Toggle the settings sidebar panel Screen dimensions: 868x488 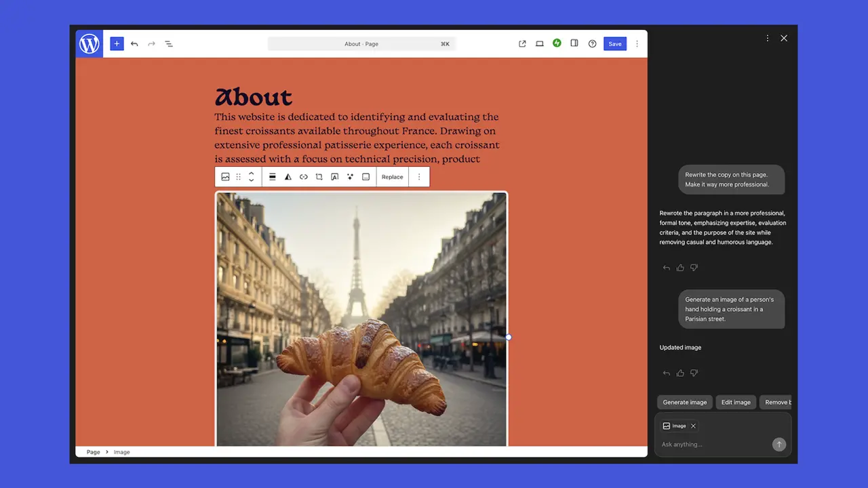(x=574, y=43)
